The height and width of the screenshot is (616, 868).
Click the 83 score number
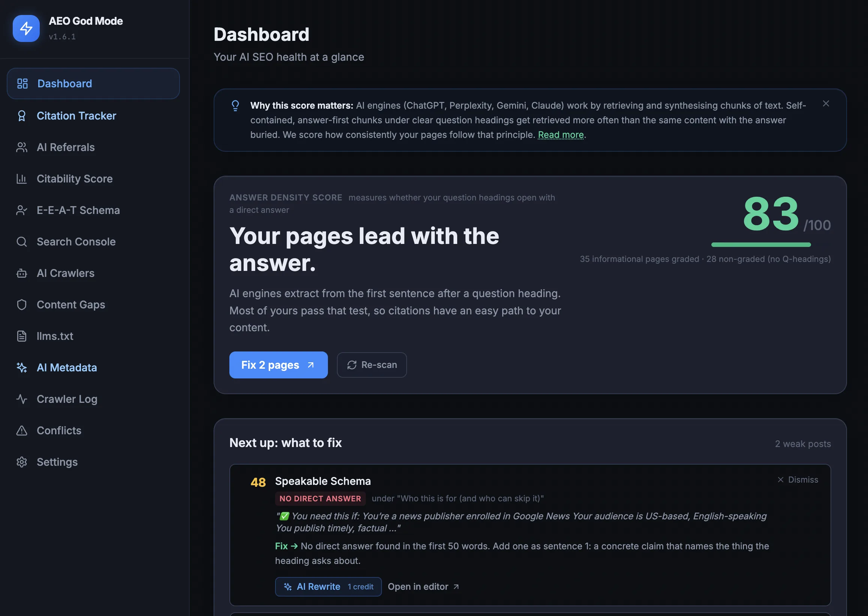tap(771, 214)
